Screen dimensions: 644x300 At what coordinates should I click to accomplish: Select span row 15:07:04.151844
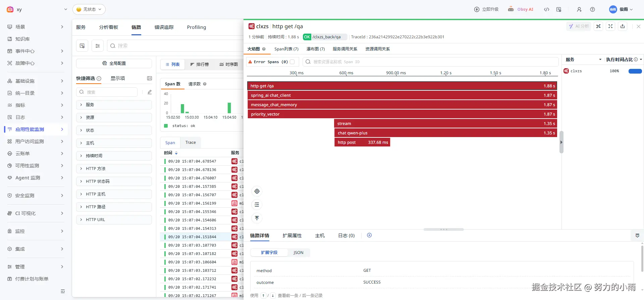(x=202, y=237)
